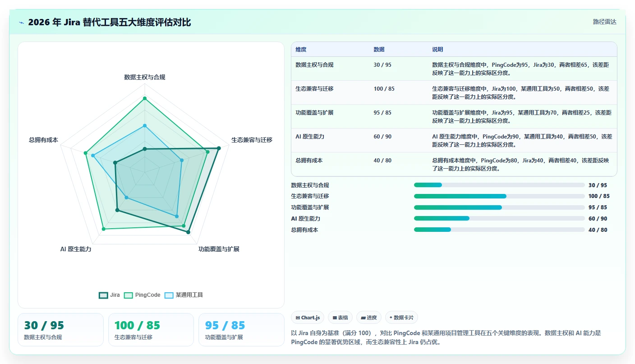Click the 数据 column header
This screenshot has height=364, width=635.
[x=379, y=50]
